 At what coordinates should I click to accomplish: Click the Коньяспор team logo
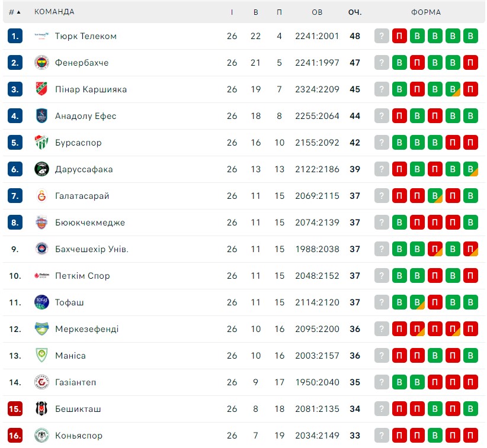click(x=41, y=436)
